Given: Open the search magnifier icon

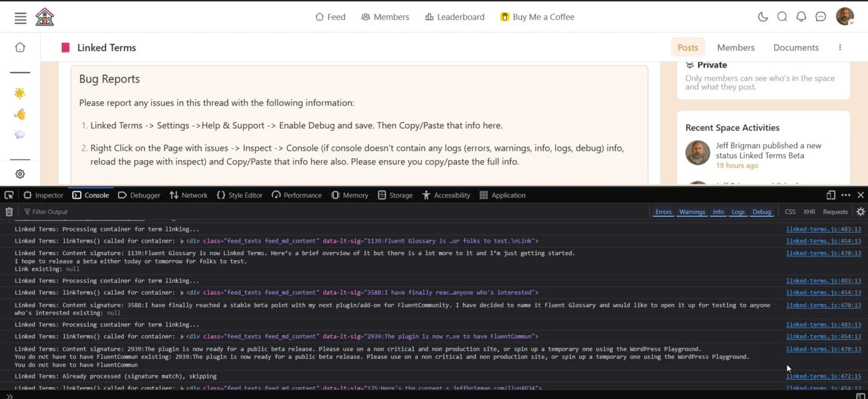Looking at the screenshot, I should [782, 17].
